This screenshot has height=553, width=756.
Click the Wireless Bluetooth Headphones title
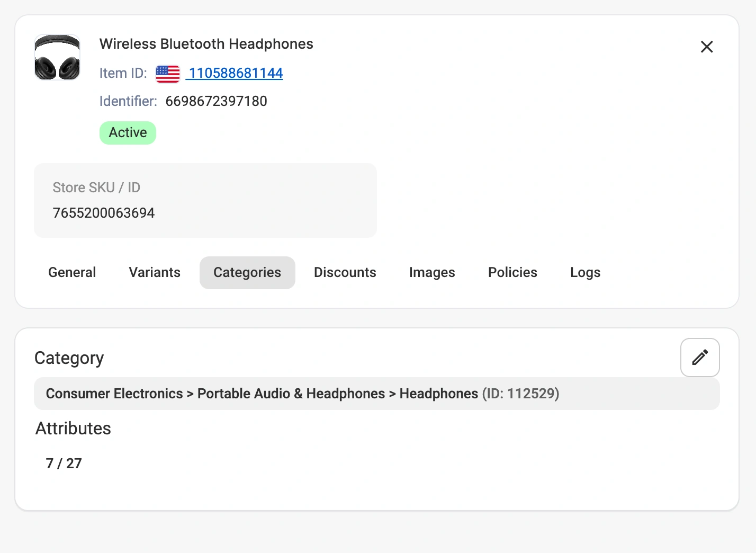(x=206, y=44)
